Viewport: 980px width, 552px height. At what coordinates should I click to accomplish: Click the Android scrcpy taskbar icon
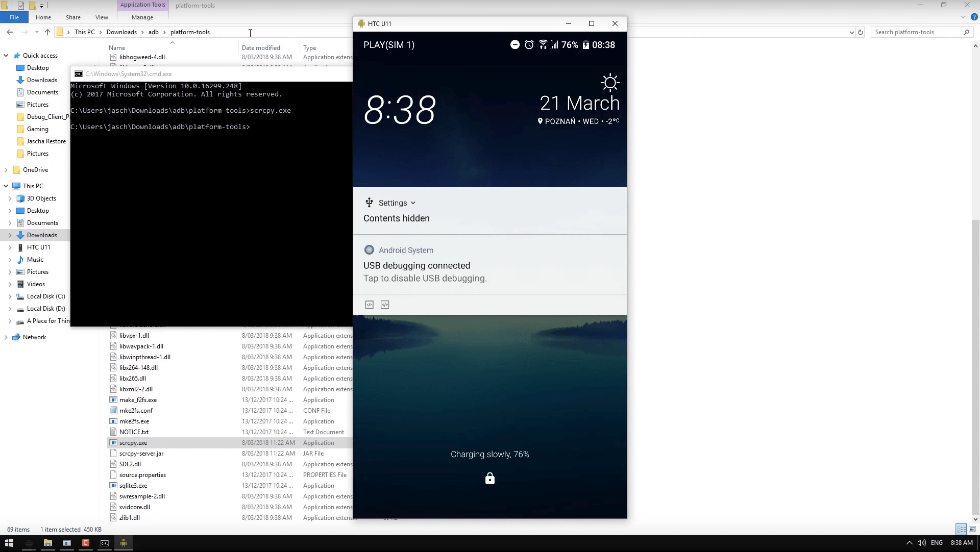(x=123, y=543)
